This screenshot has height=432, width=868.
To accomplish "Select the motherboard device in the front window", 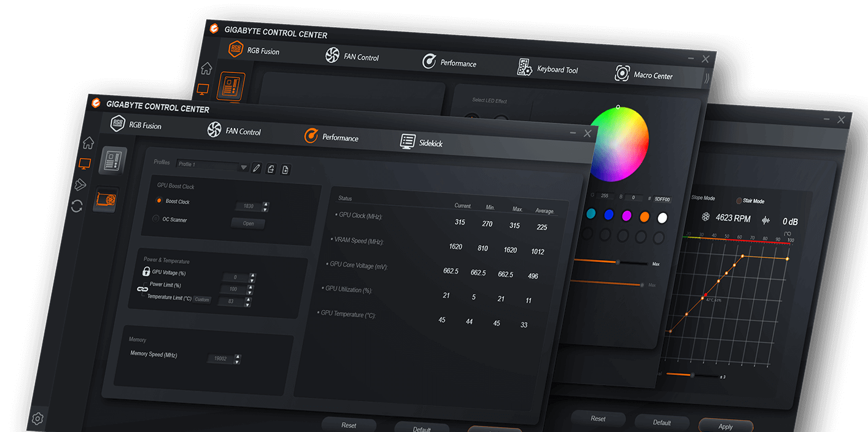I will (112, 160).
